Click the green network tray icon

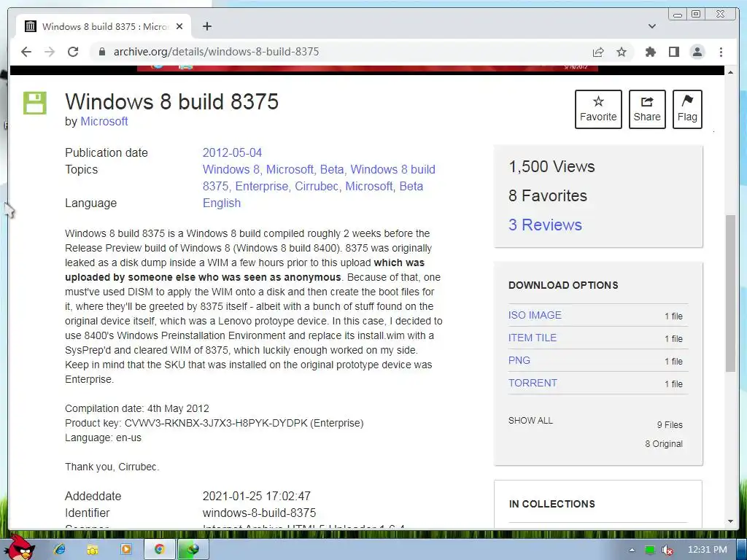tap(650, 550)
